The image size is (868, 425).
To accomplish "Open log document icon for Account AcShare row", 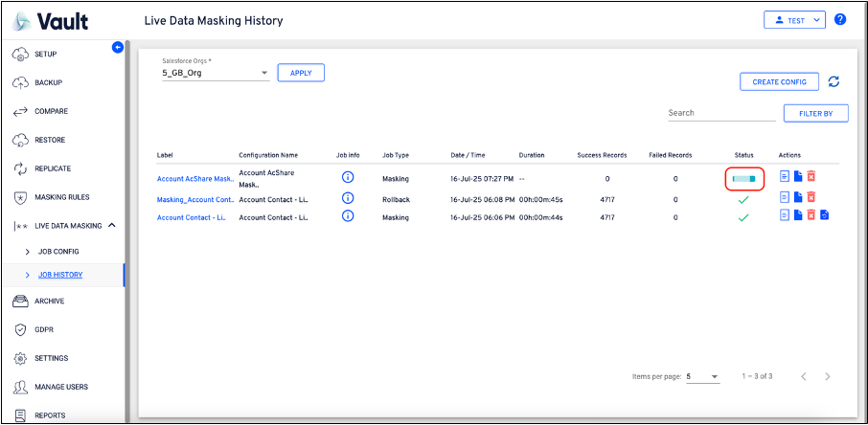I will tap(784, 176).
